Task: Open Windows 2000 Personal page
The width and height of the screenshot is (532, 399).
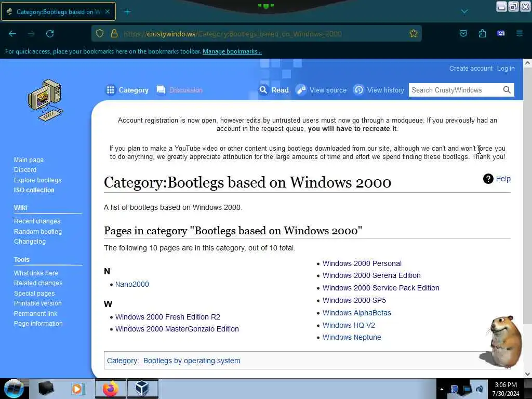Action: [x=362, y=263]
